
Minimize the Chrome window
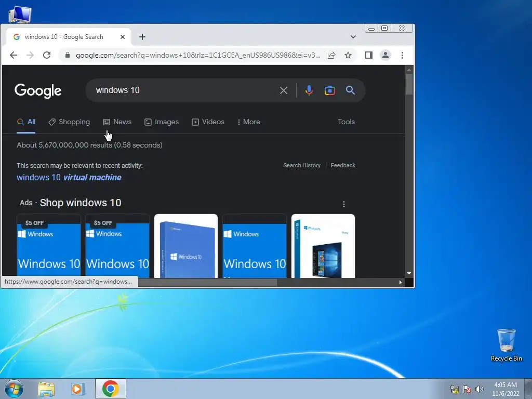coord(371,29)
